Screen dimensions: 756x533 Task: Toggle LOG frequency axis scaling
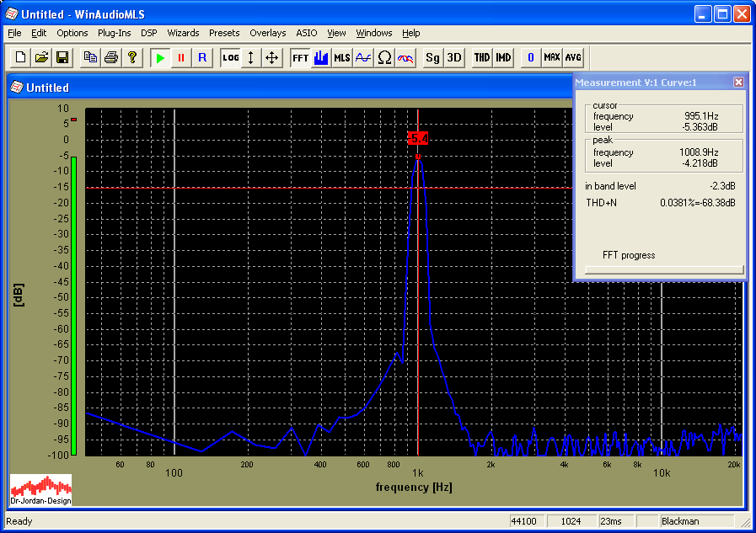click(x=230, y=57)
